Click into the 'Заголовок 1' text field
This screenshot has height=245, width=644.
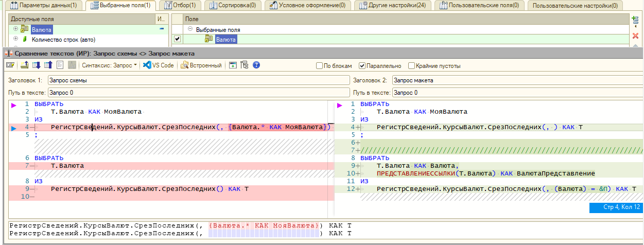tap(198, 80)
